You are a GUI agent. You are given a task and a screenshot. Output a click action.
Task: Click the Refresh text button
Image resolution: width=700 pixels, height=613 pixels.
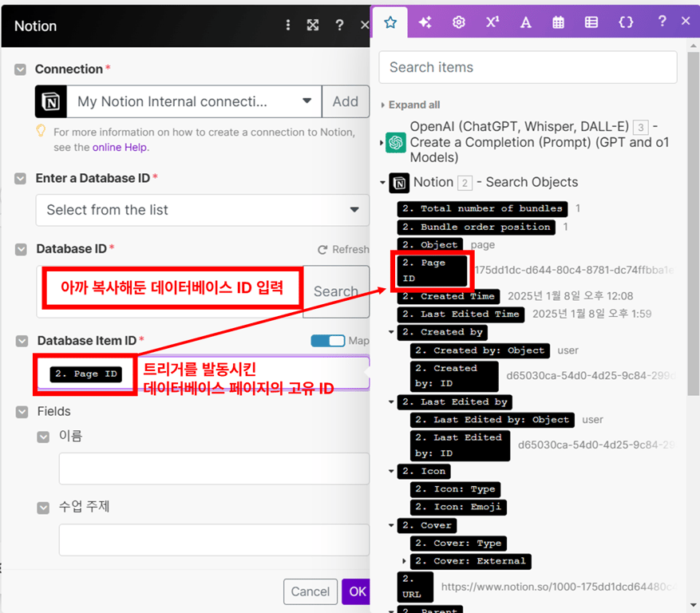(x=350, y=250)
